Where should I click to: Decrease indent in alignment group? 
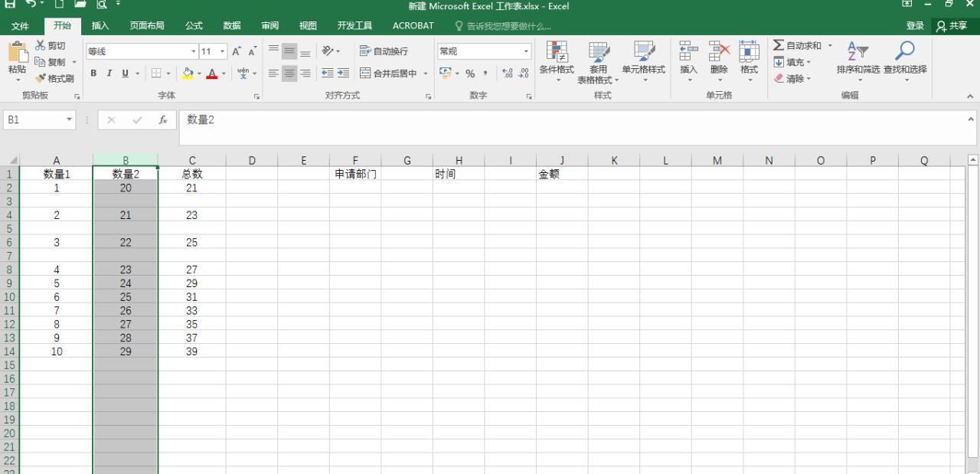pyautogui.click(x=327, y=74)
